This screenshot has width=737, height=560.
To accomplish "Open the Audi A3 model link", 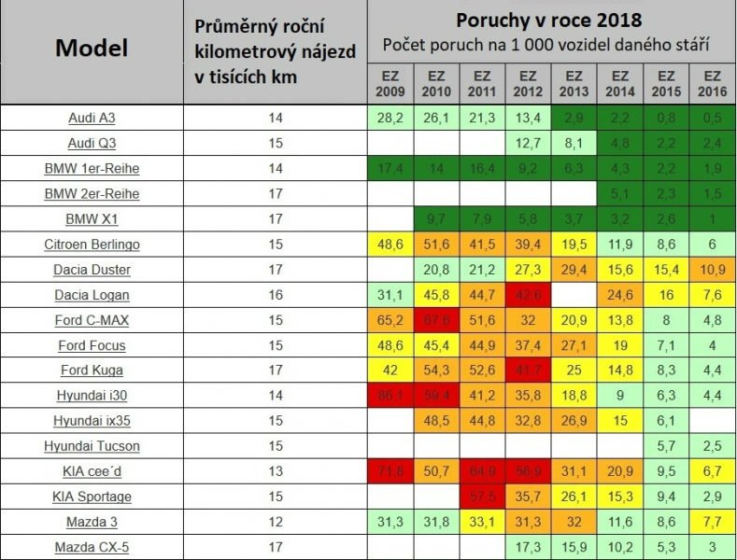I will (92, 119).
